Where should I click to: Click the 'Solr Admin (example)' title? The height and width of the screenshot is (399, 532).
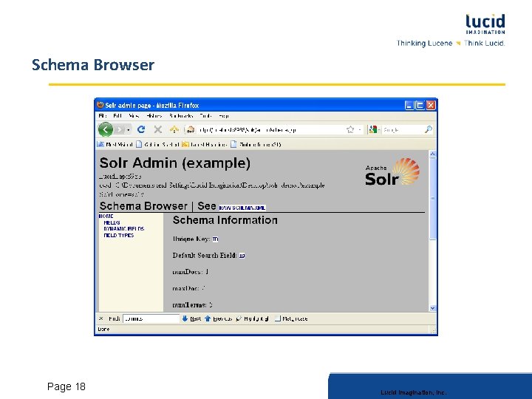click(x=174, y=163)
